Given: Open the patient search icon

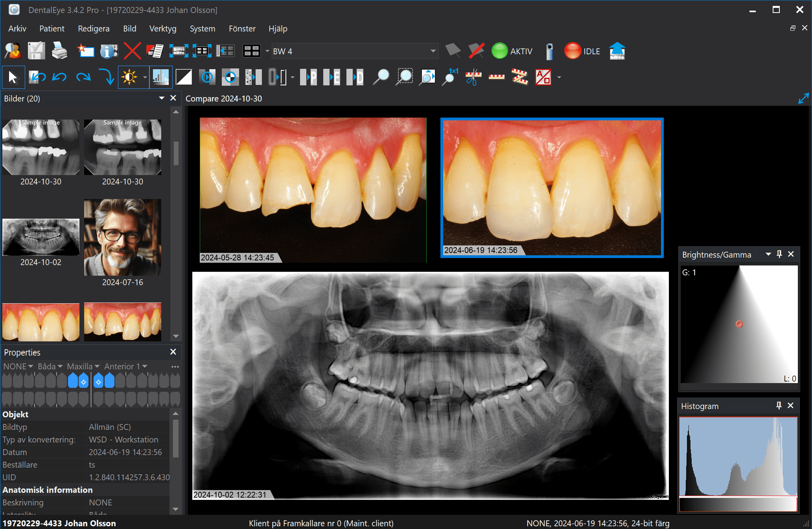Looking at the screenshot, I should [x=13, y=51].
